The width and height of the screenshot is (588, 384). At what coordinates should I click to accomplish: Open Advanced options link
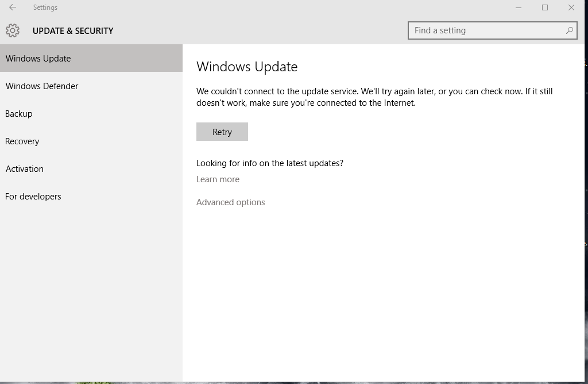click(x=231, y=202)
